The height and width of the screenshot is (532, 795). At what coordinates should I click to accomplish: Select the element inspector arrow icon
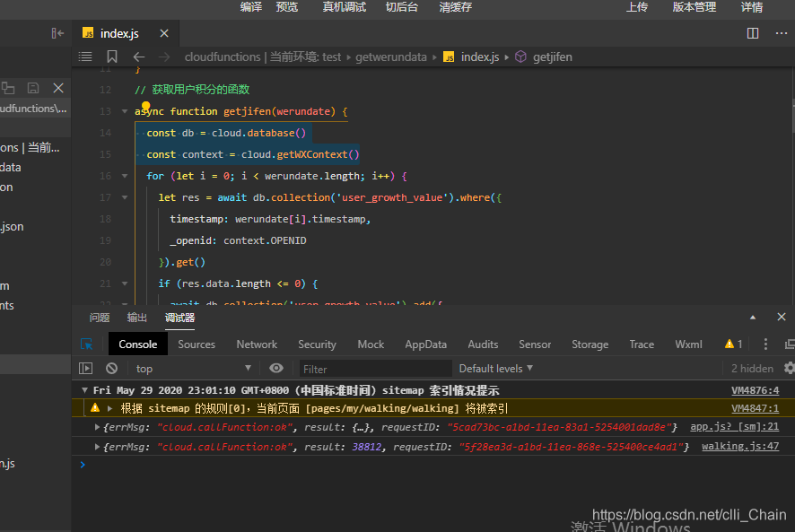[x=87, y=344]
